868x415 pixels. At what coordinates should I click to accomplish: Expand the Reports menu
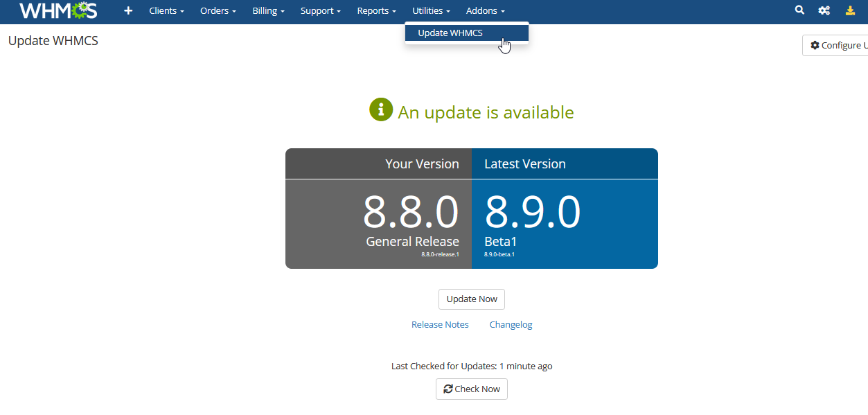click(x=377, y=11)
